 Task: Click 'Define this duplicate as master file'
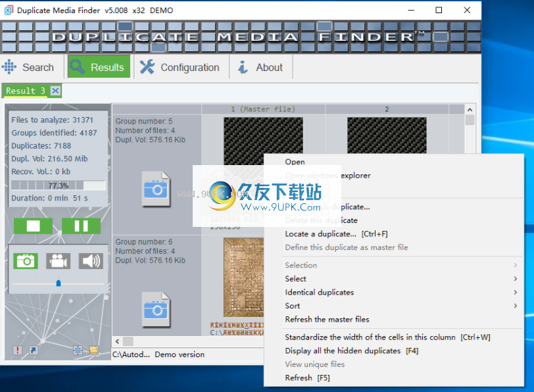pyautogui.click(x=394, y=247)
